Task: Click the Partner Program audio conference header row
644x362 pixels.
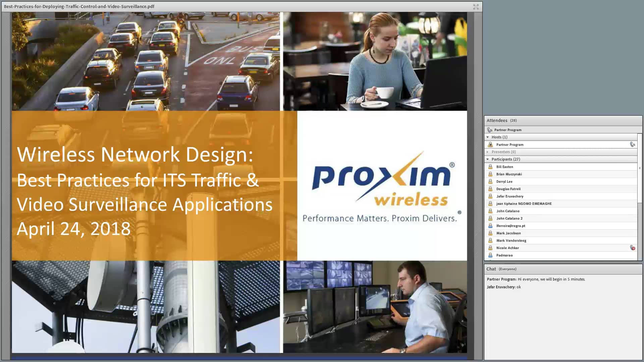Action: (x=563, y=130)
